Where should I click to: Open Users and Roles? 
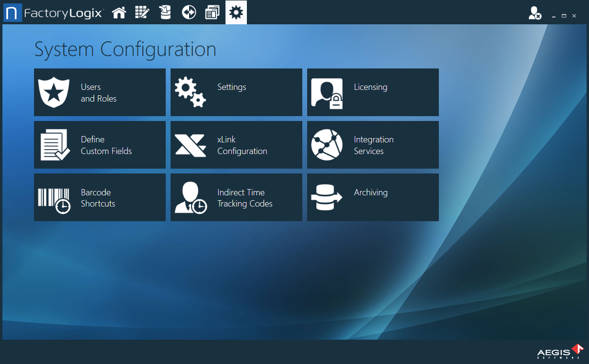[x=100, y=92]
